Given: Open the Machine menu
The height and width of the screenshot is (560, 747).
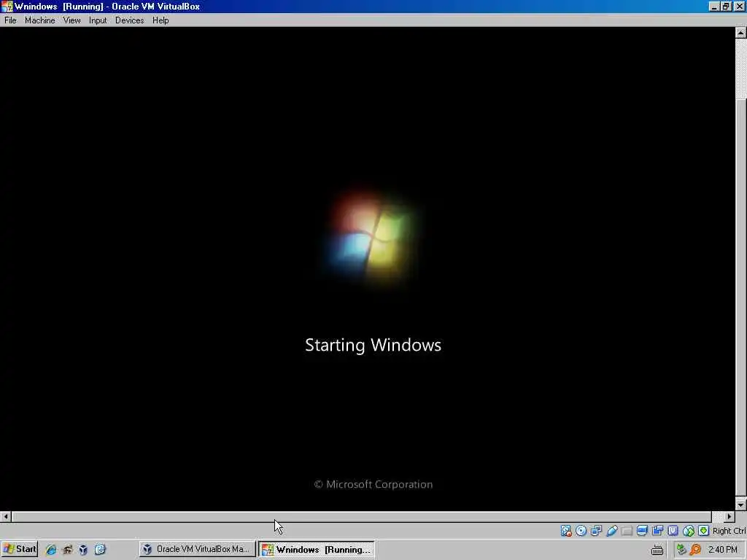Looking at the screenshot, I should (40, 20).
